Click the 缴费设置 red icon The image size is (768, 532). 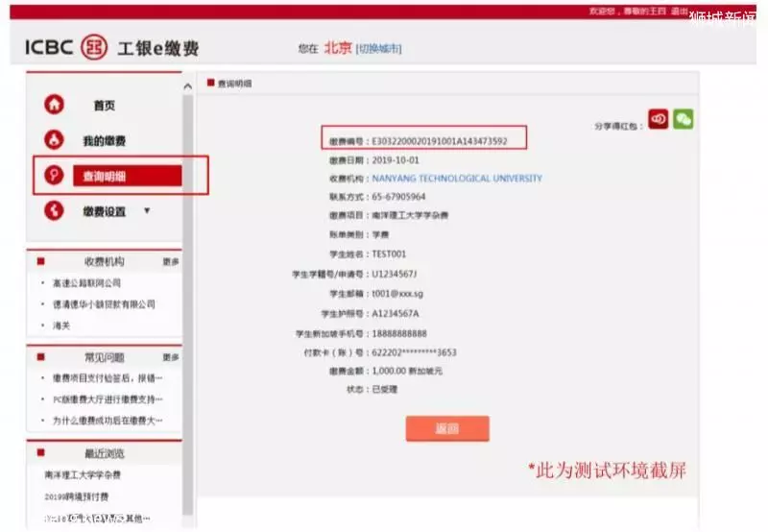[x=54, y=210]
